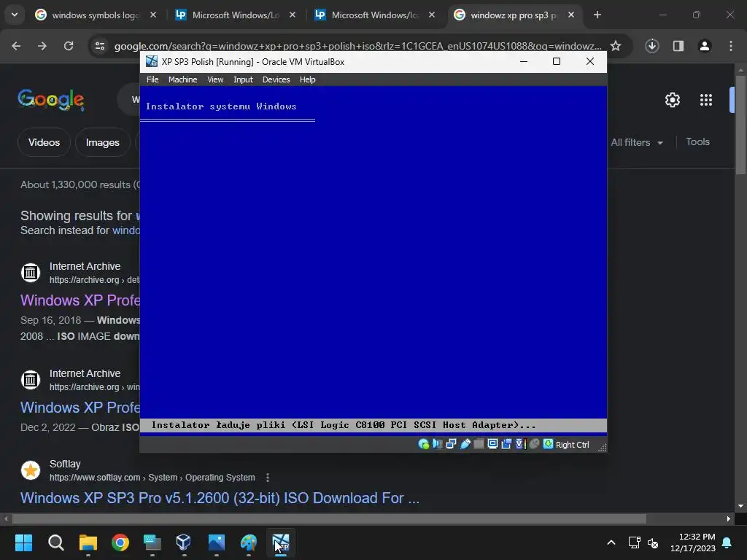The image size is (747, 560).
Task: Open a new Chrome tab
Action: pos(597,15)
